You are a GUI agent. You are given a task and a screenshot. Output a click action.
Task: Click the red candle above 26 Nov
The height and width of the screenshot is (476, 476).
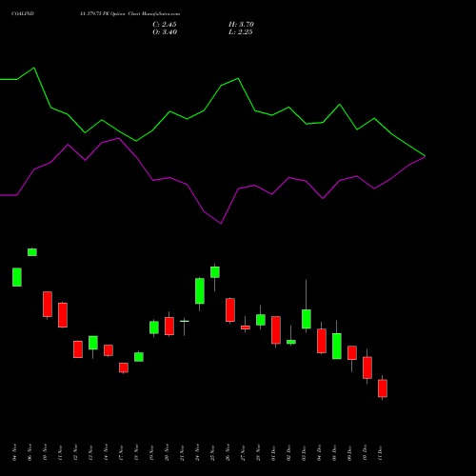(230, 310)
